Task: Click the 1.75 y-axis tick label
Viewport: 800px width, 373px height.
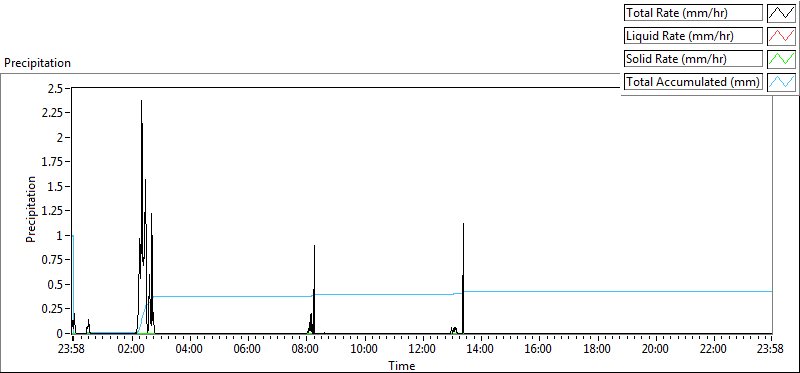Action: (53, 162)
